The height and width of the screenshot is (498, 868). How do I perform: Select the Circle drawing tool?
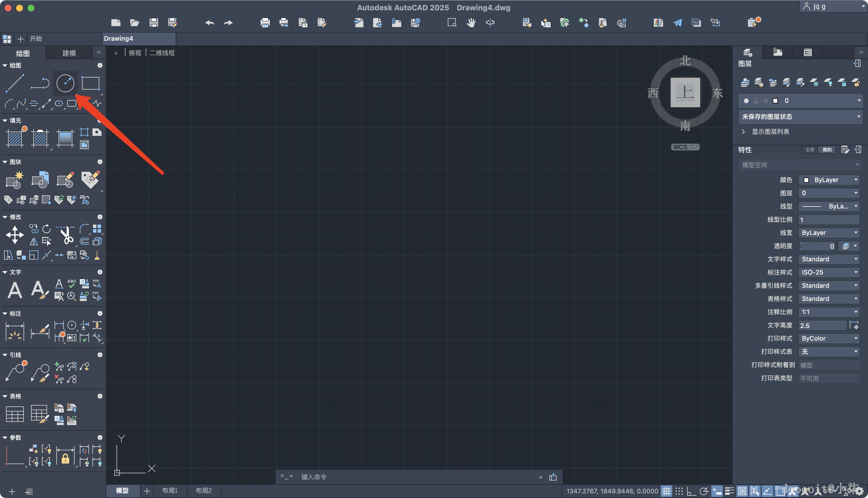[65, 83]
